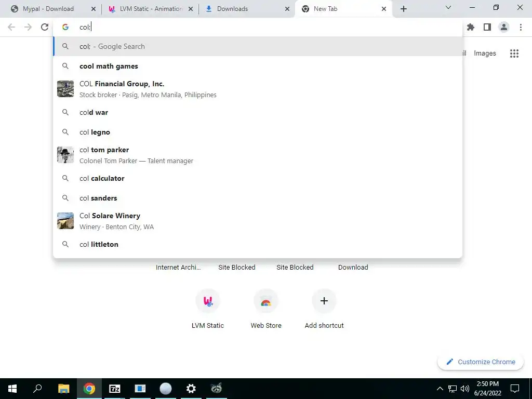Click the Colonel Tom Parker thumbnail photo

point(65,155)
